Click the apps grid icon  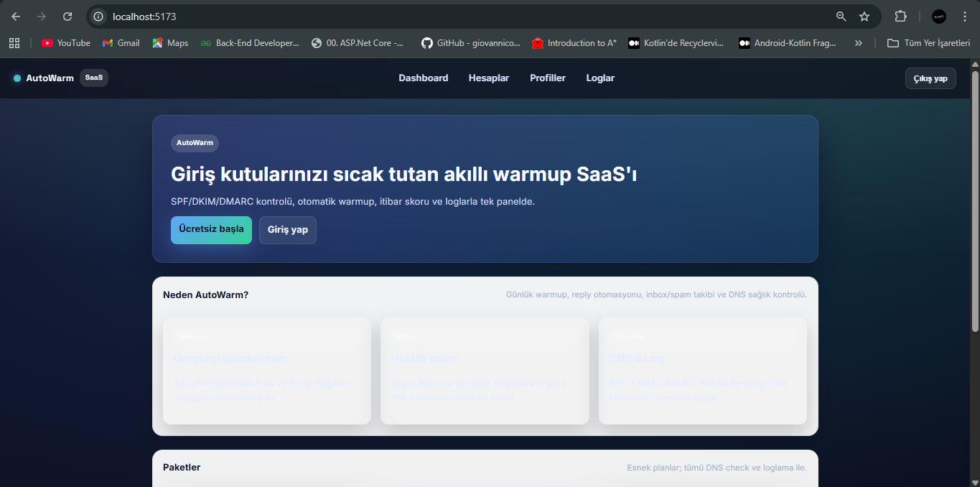(14, 42)
